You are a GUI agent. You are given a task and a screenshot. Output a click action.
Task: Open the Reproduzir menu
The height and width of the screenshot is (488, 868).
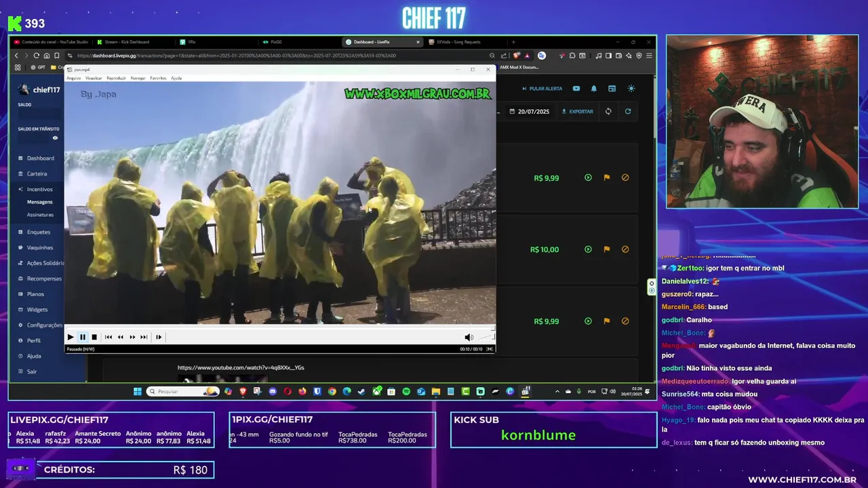pos(116,78)
